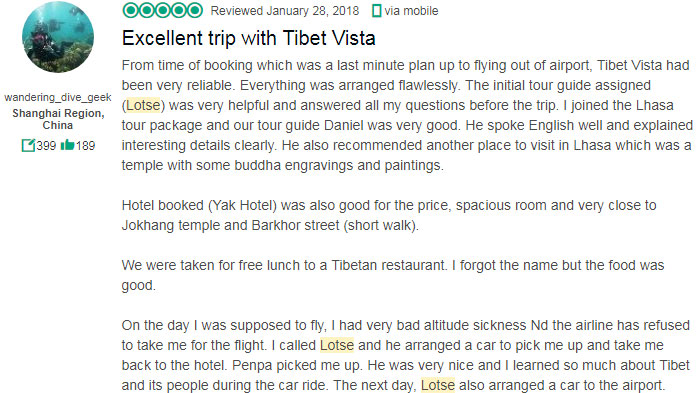Click highlighted Lotse after 'I called'
The height and width of the screenshot is (393, 700).
[337, 345]
